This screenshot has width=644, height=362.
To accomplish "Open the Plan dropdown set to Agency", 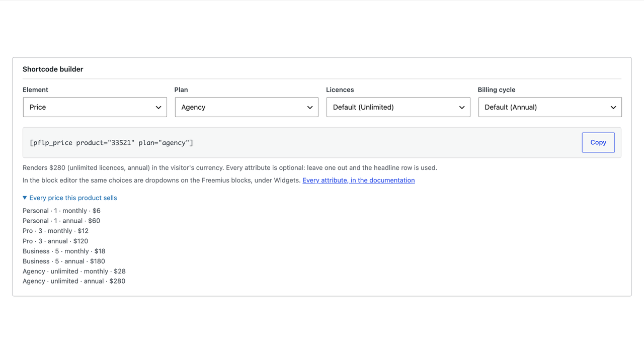I will pyautogui.click(x=247, y=107).
